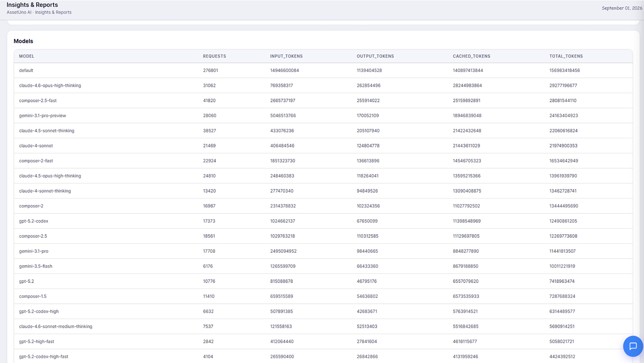Click the Models section heading
The height and width of the screenshot is (363, 644).
[x=23, y=41]
